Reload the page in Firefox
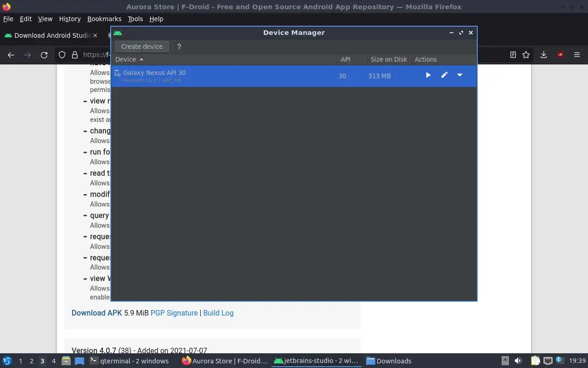This screenshot has height=368, width=588. pos(44,55)
